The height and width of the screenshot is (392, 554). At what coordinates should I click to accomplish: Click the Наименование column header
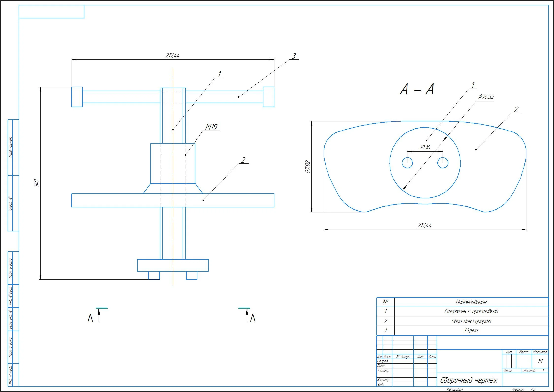tap(471, 302)
